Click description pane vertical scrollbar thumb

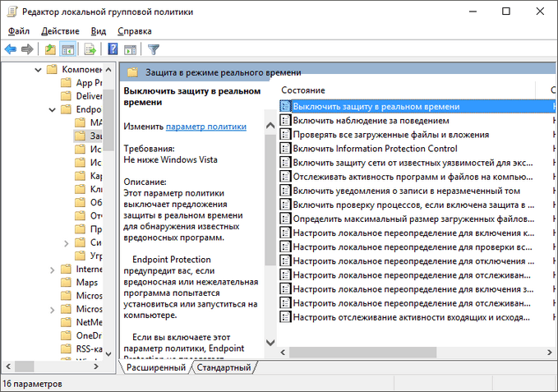[270, 200]
